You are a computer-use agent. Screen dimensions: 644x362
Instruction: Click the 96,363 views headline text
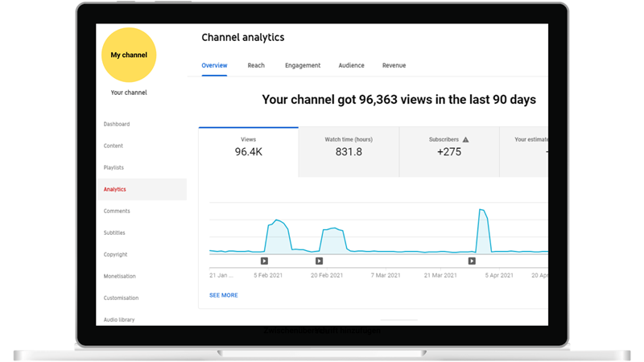[398, 100]
